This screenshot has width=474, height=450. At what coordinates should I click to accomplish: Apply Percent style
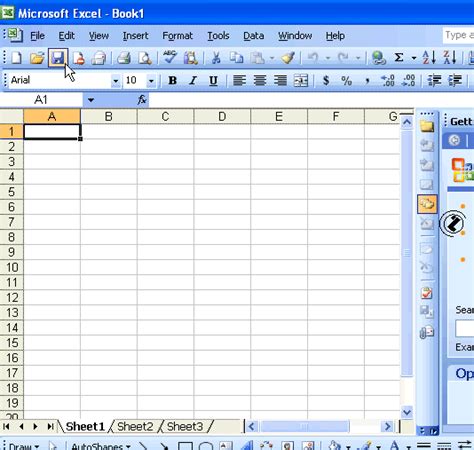pos(347,80)
